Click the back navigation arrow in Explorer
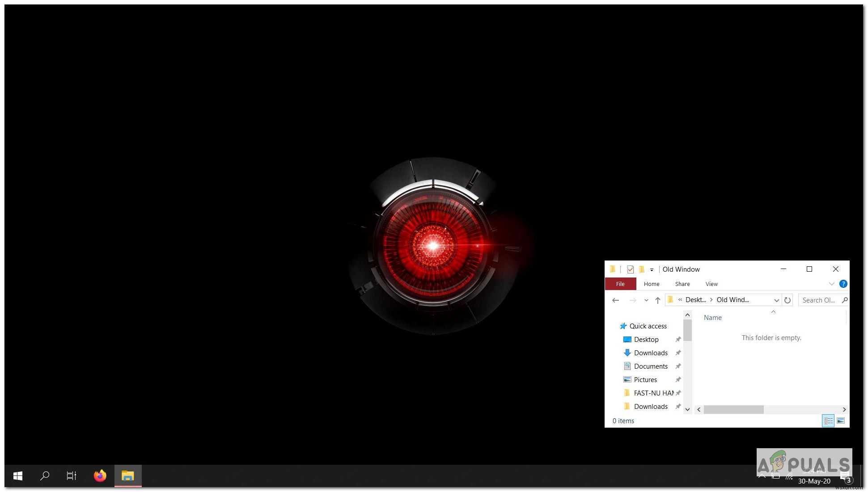Viewport: 868px width, 492px height. coord(616,299)
